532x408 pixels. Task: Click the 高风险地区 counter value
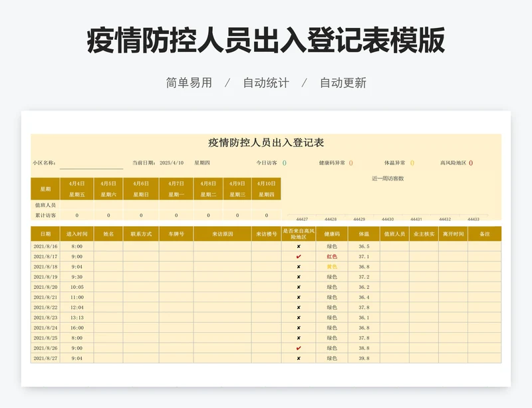(x=471, y=162)
